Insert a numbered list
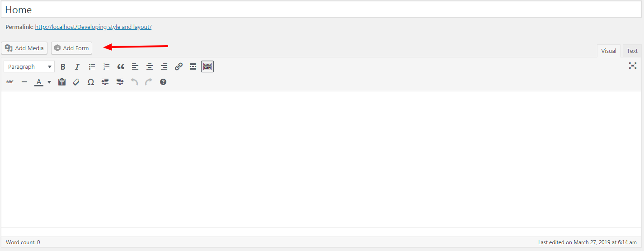This screenshot has height=251, width=644. coord(106,66)
